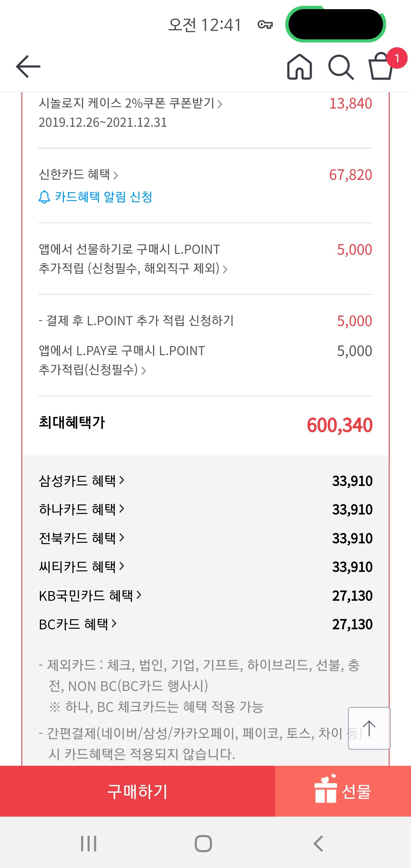Enable 카드혜택 알림 신청 bell alert
This screenshot has width=411, height=868.
tap(96, 197)
